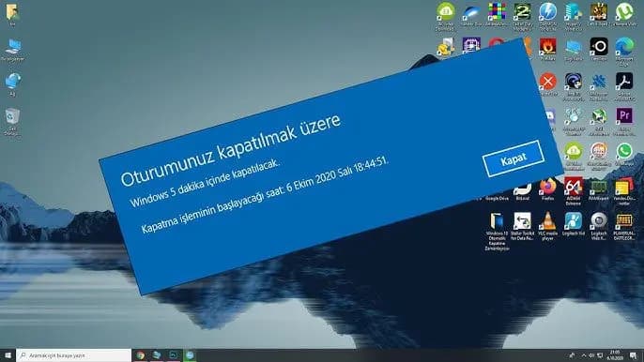
Task: Click the 'Kapatma işleminin başlayacağı saat' line
Action: click(265, 195)
